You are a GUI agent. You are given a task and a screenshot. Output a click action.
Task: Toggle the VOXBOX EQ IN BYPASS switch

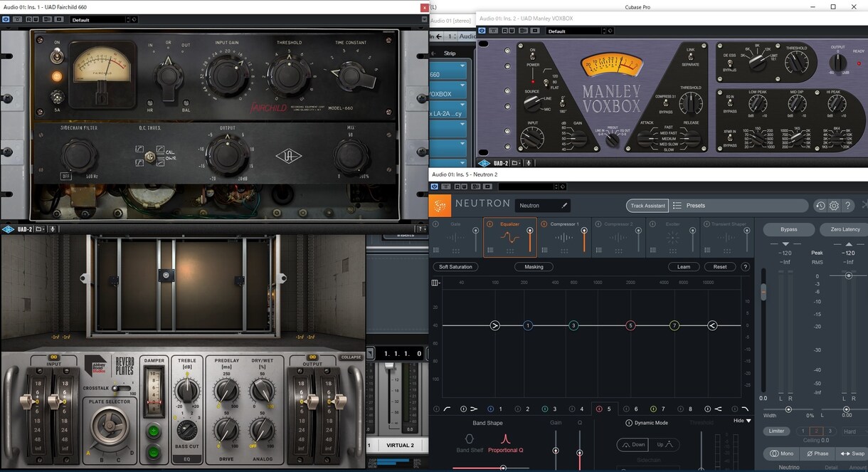tap(730, 104)
